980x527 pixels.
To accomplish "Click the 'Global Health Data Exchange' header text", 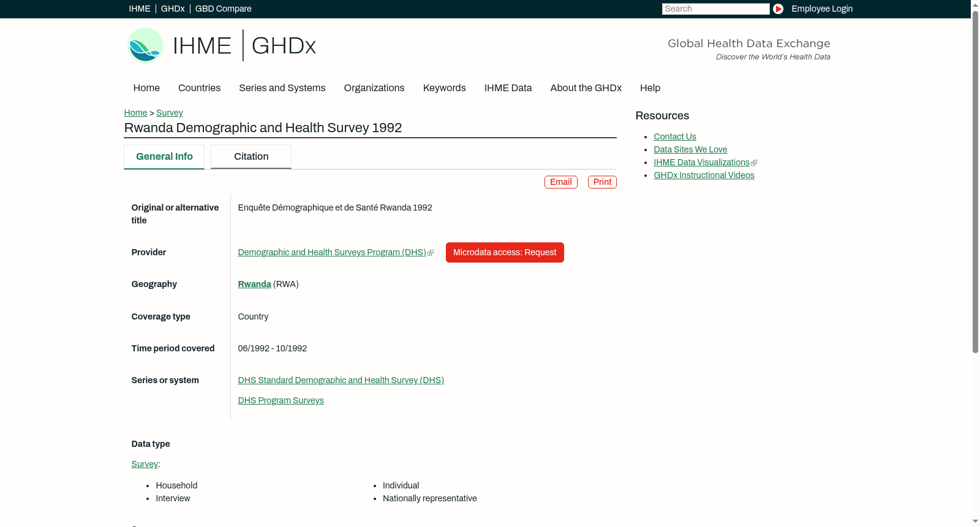I will coord(748,43).
